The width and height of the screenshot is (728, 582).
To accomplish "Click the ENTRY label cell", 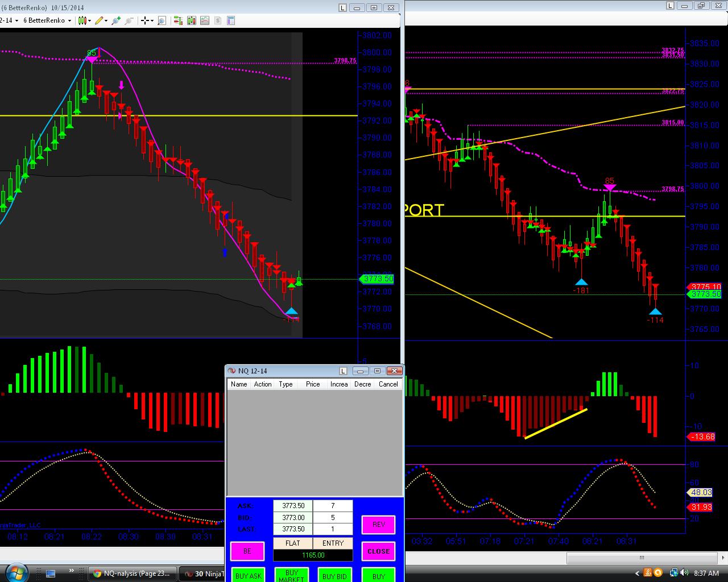I will 333,543.
